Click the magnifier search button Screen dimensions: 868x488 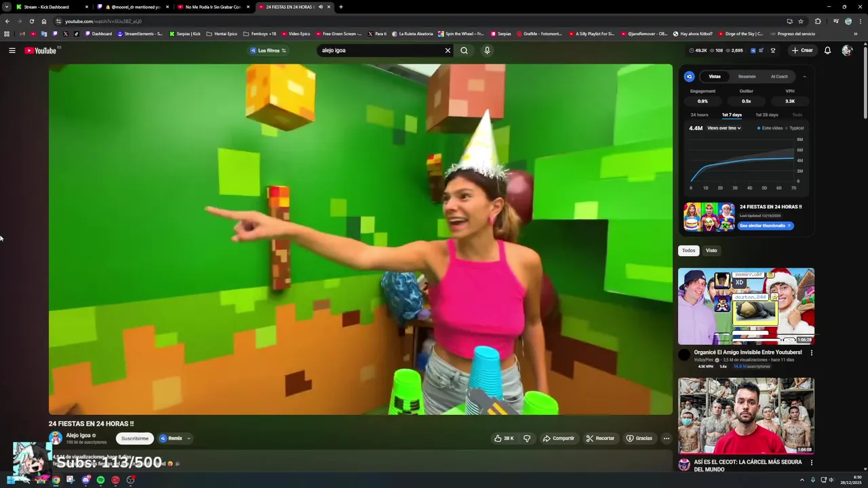pos(464,50)
